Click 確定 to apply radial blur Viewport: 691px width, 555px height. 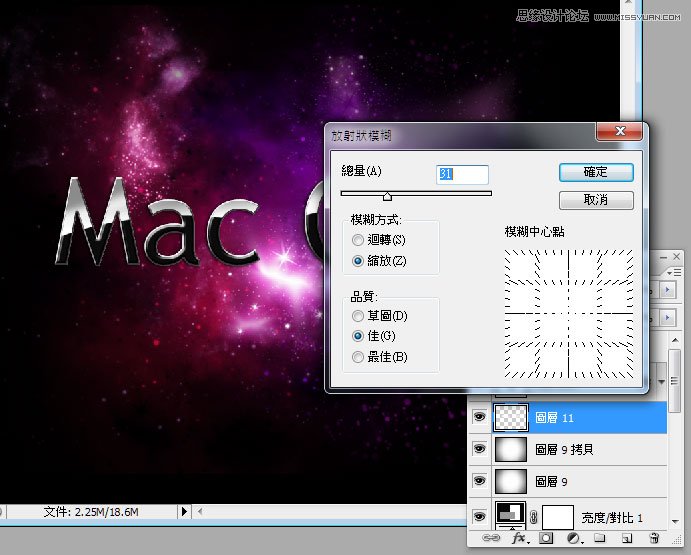coord(596,172)
